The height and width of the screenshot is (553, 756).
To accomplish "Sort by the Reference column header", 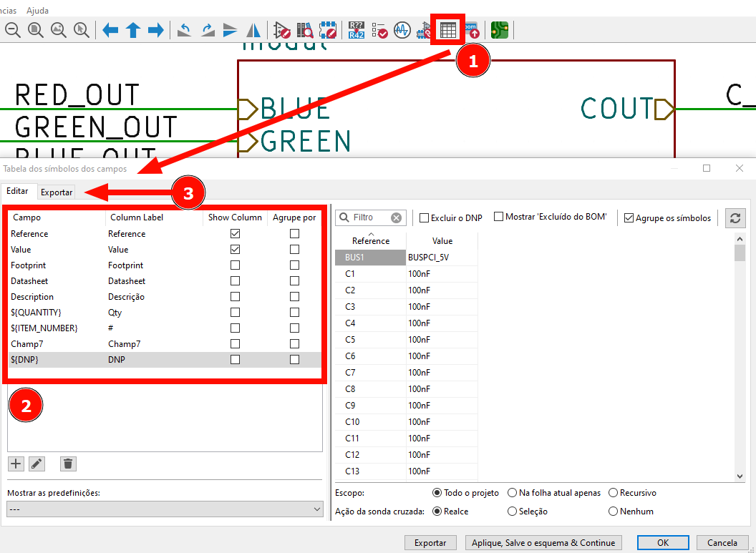I will click(x=371, y=240).
